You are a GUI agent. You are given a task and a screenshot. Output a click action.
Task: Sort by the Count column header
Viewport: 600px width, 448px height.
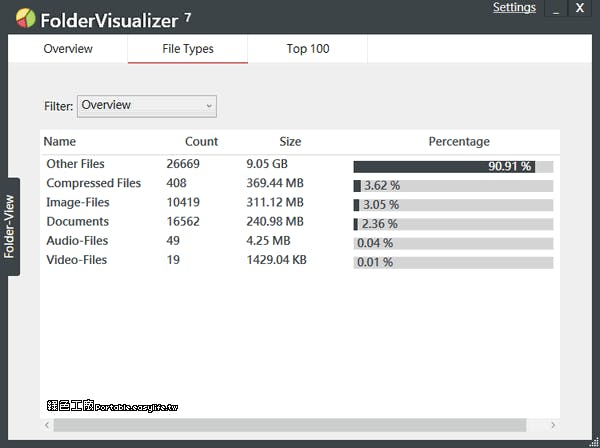(x=201, y=142)
